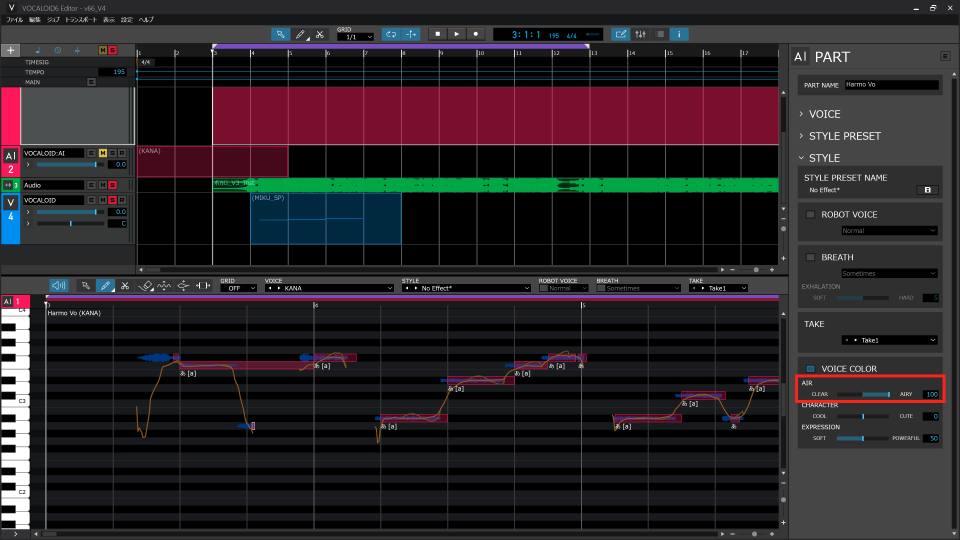Click the note icon in track header
This screenshot has width=960, height=540.
38,50
